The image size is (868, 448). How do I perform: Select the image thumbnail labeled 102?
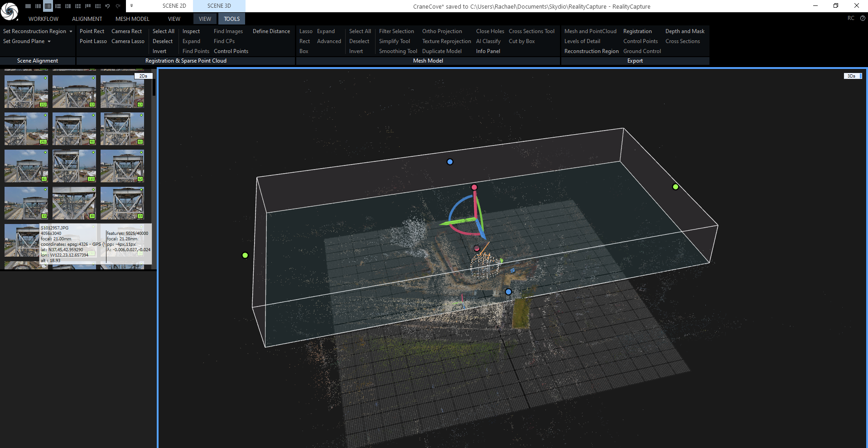(x=26, y=92)
